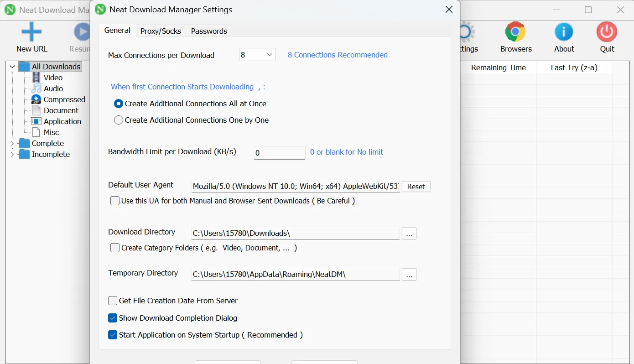Open the Browsers Chrome icon

[x=515, y=32]
